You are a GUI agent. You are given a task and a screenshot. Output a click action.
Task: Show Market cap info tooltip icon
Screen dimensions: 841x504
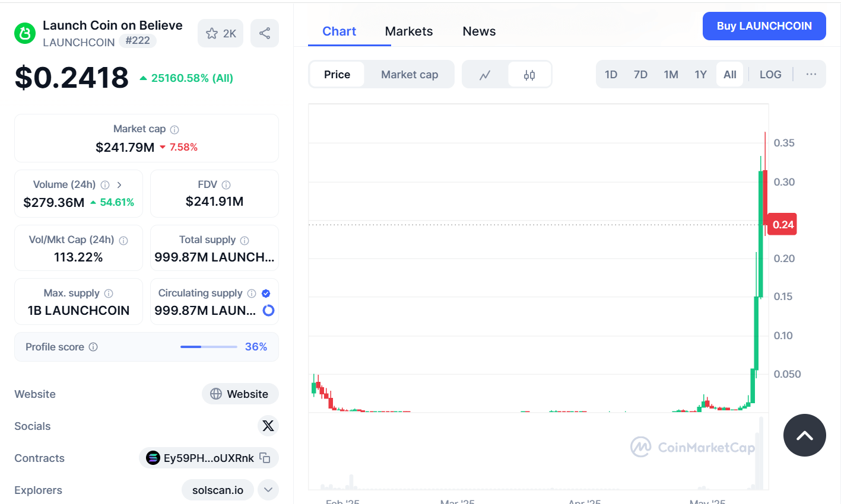coord(174,129)
